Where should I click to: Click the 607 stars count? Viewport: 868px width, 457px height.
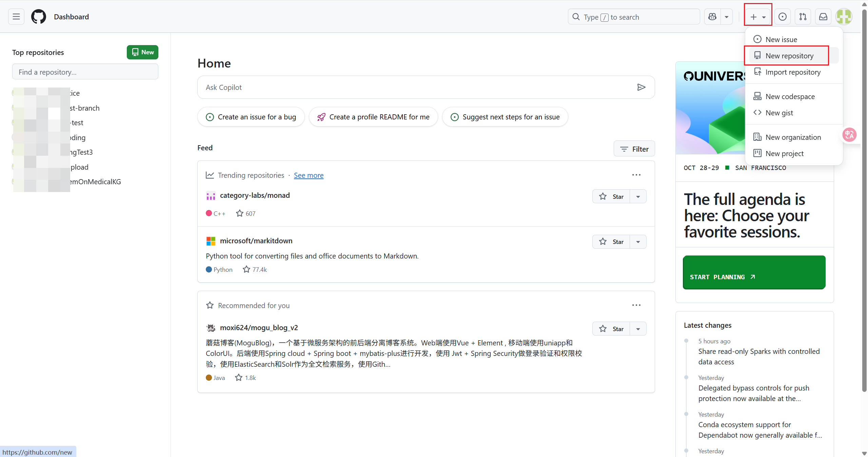pos(246,213)
